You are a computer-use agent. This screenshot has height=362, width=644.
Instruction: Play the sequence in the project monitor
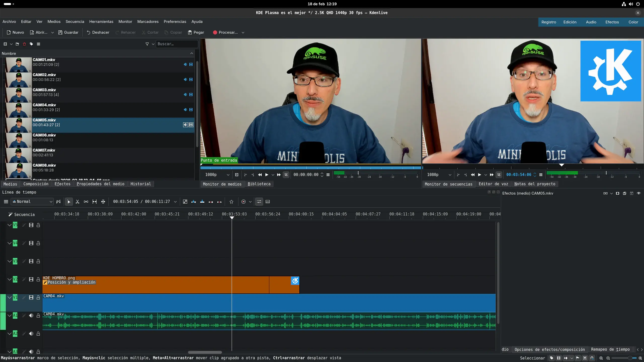[x=479, y=175]
